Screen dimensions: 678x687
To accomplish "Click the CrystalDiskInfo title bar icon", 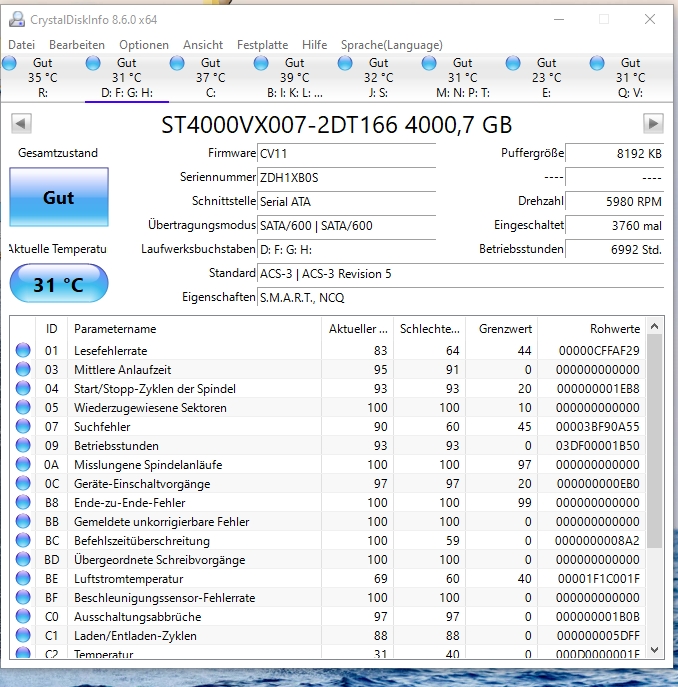I will point(17,19).
